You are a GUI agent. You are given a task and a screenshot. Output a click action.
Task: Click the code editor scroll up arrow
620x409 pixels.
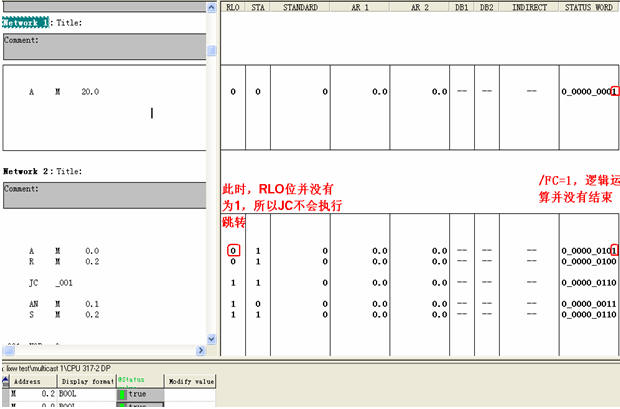point(212,8)
